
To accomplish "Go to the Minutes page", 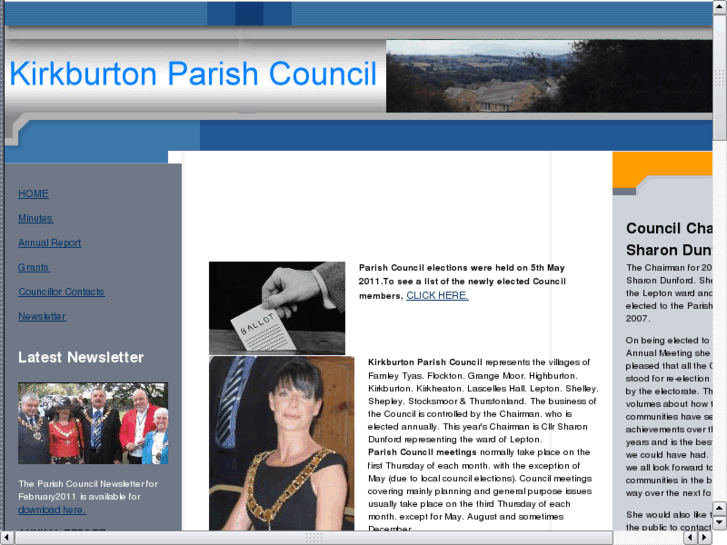I will 36,218.
